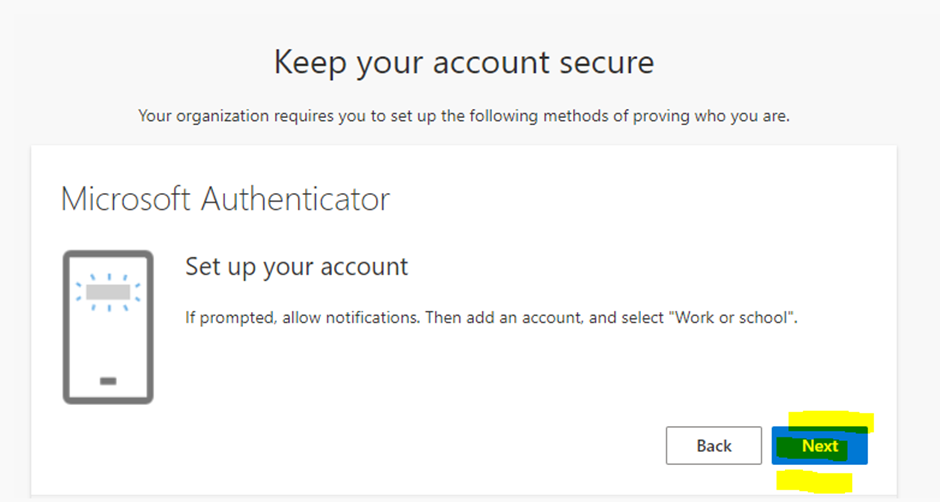Click the "Your organization requires" description line
The width and height of the screenshot is (940, 502).
tap(464, 116)
